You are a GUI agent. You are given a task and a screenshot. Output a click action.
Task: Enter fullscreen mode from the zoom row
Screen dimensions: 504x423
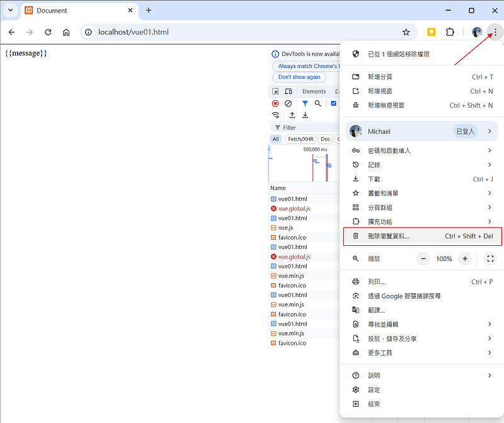click(490, 258)
